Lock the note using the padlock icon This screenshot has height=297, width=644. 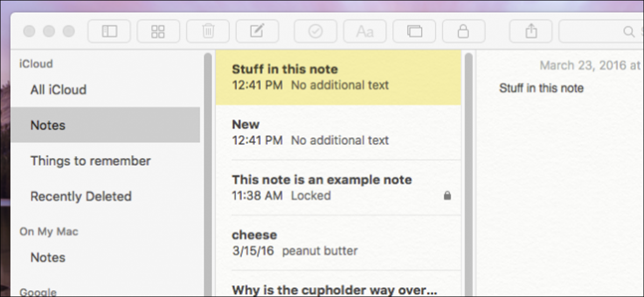[464, 31]
